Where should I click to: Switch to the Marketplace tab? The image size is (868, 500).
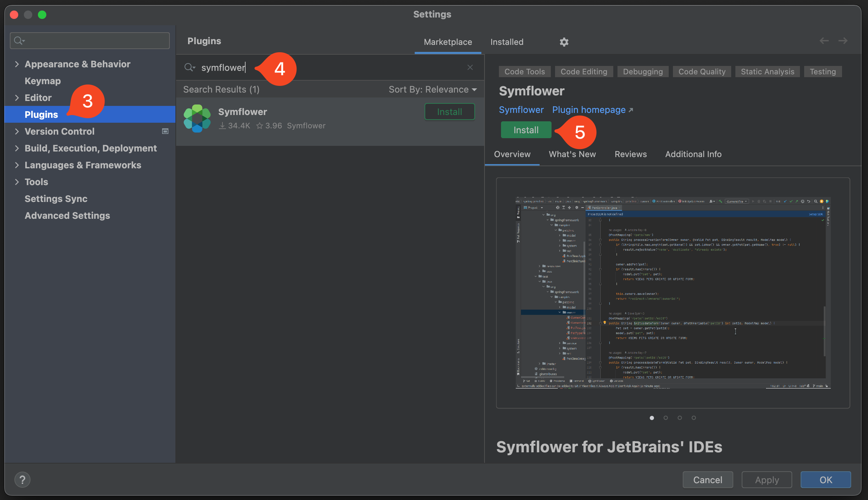pos(448,42)
